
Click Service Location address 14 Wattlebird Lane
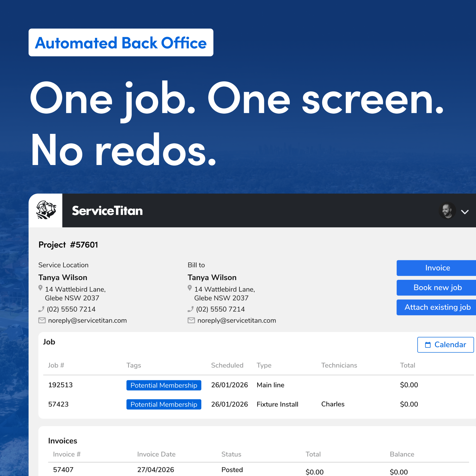point(75,294)
